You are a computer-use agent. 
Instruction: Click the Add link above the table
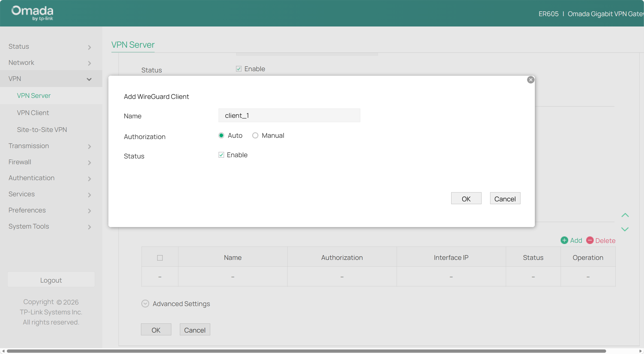(576, 240)
